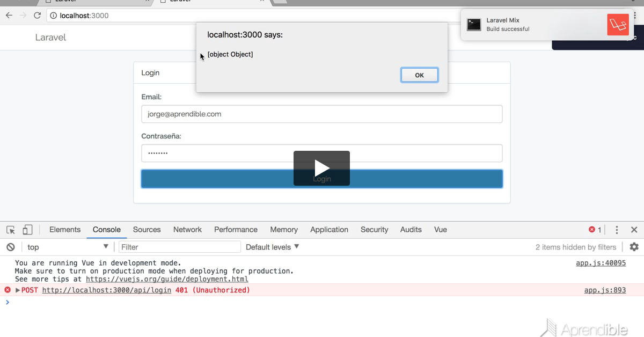
Task: Click the console Filter input
Action: pos(180,247)
